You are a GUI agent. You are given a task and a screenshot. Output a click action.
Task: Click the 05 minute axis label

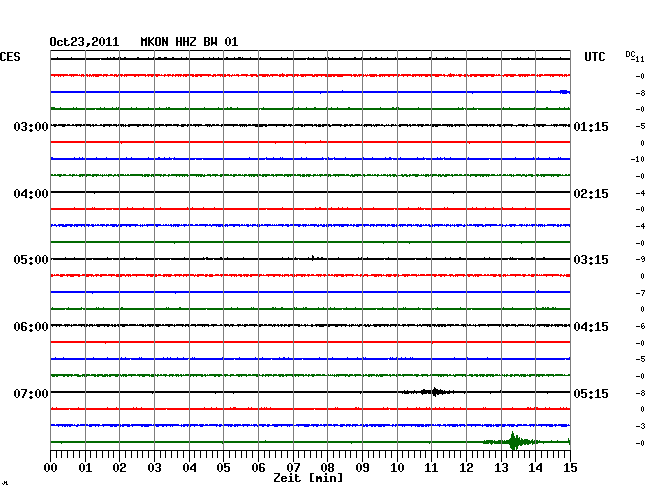(223, 467)
